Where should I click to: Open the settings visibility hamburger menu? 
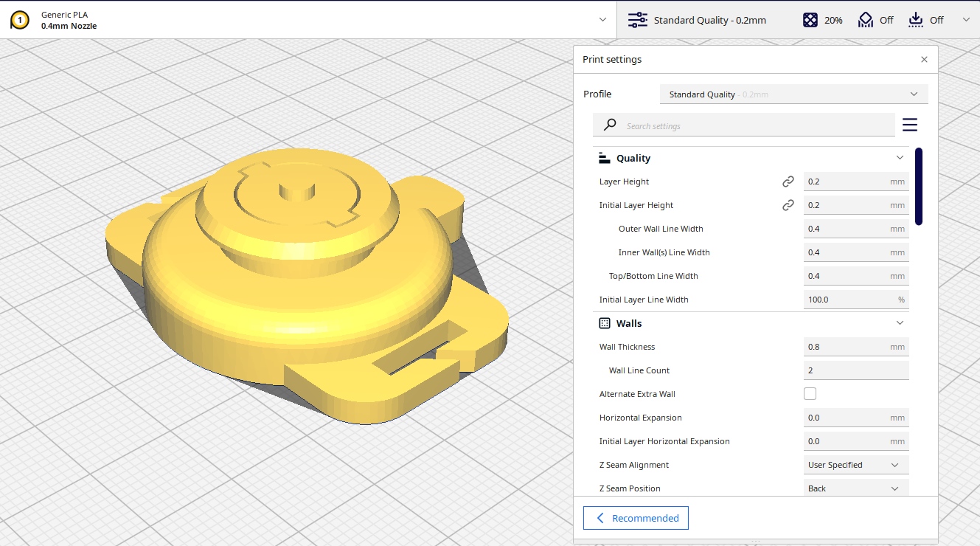coord(910,125)
